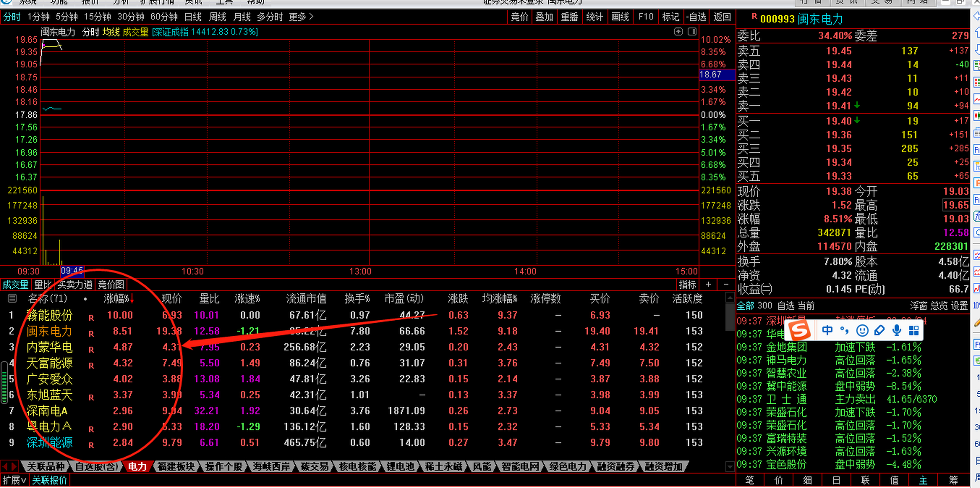Select the 笔 tab at bottom right
The image size is (980, 488).
[750, 480]
